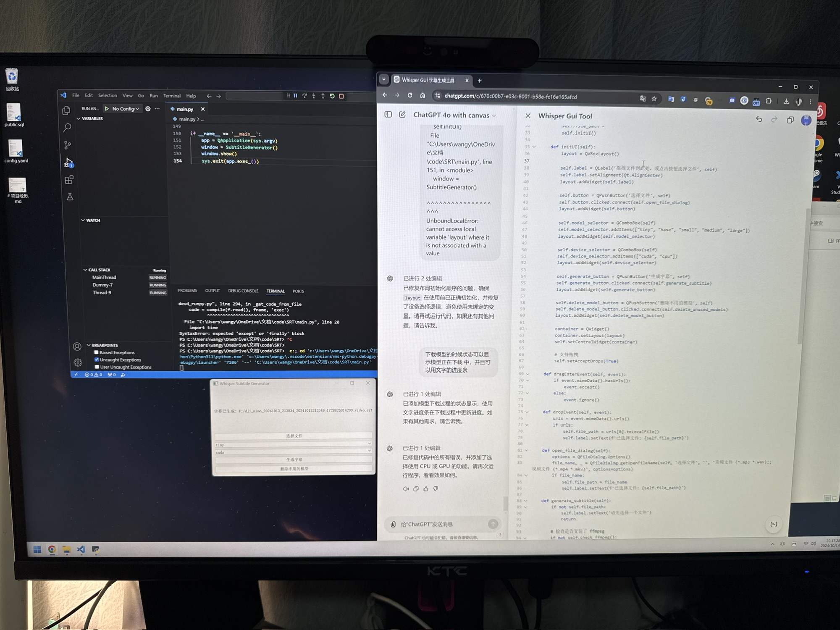
Task: Open launch.json via the debug gear icon
Action: click(x=148, y=109)
